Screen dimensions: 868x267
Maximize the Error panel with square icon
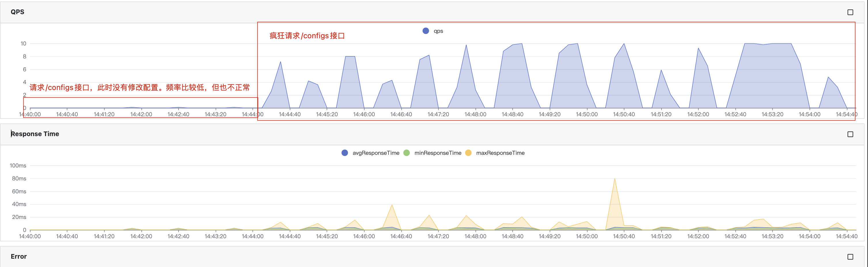pyautogui.click(x=850, y=257)
